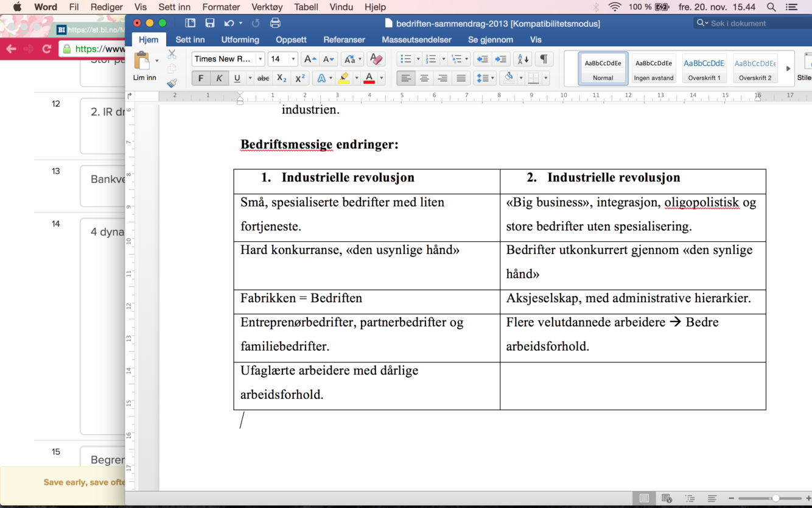This screenshot has width=812, height=508.
Task: Clear formatting with the eraser icon
Action: (x=376, y=59)
